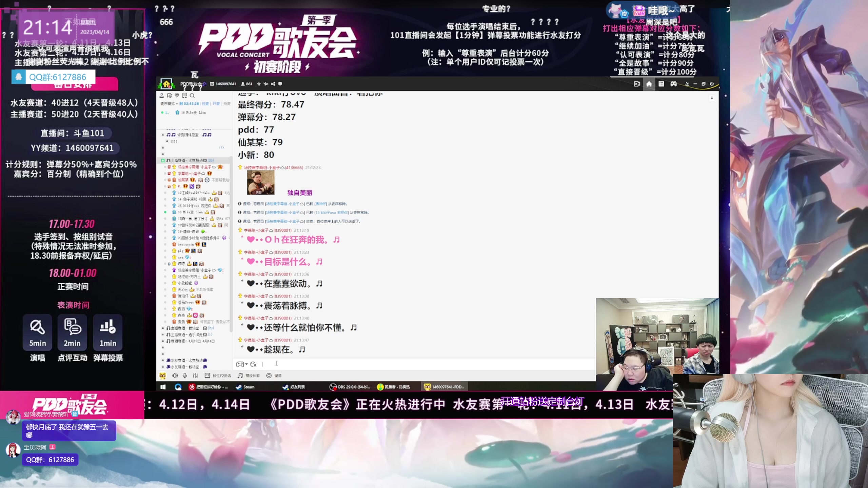Toggle 播放伴奏 accompaniment playback
The image size is (868, 488).
(248, 375)
